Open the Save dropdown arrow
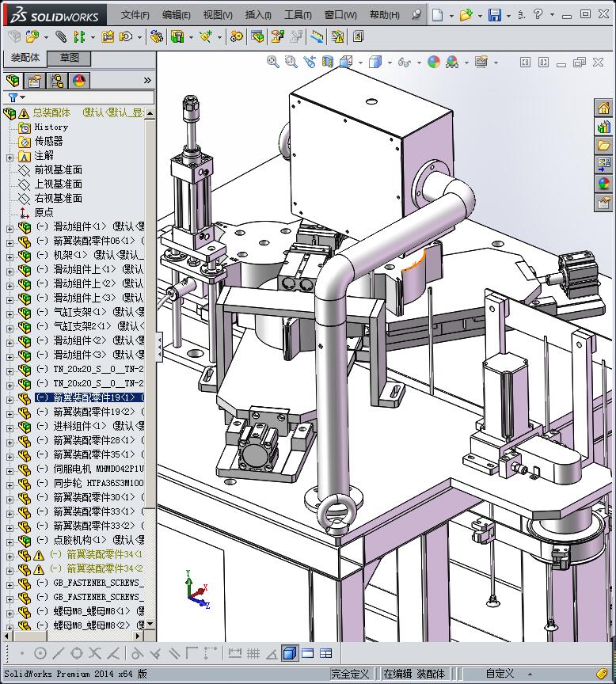 pyautogui.click(x=508, y=16)
